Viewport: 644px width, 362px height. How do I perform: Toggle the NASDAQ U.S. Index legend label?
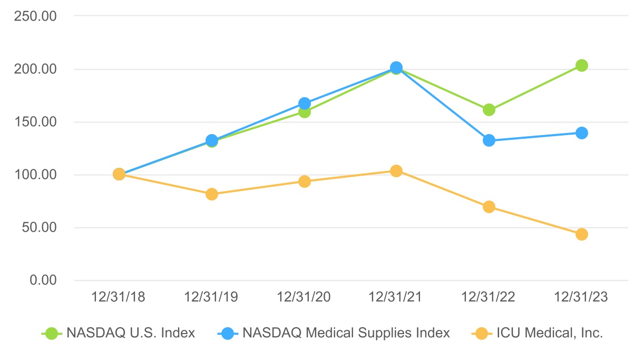(x=130, y=334)
